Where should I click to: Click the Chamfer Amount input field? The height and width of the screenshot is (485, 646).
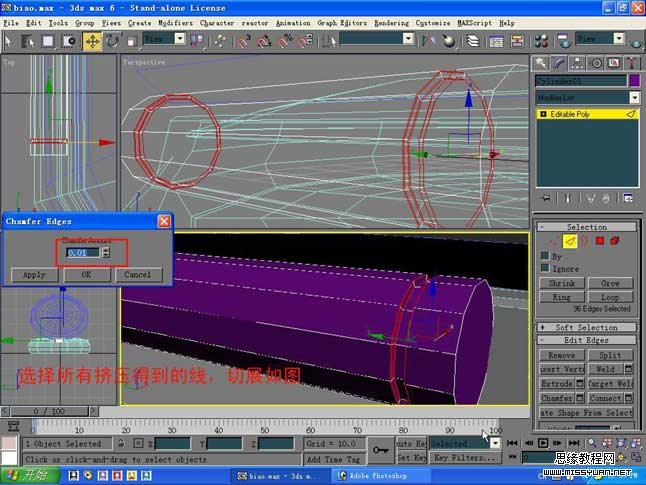(83, 253)
